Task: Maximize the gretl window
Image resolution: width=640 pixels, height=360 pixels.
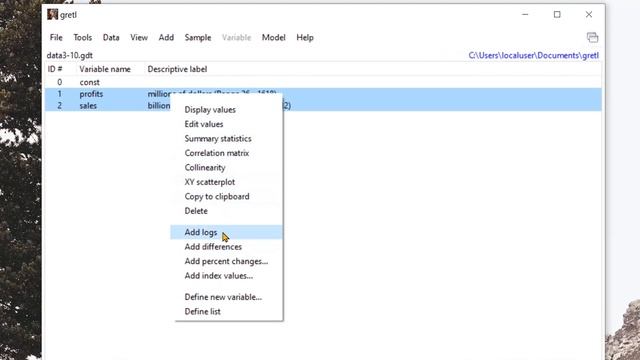Action: click(x=557, y=14)
